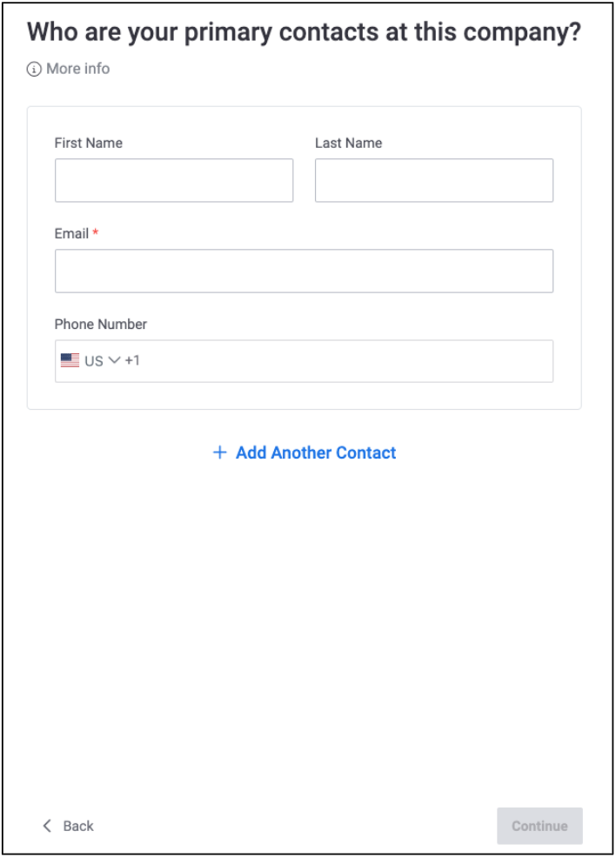
Task: Open the More info link text
Action: coord(78,69)
